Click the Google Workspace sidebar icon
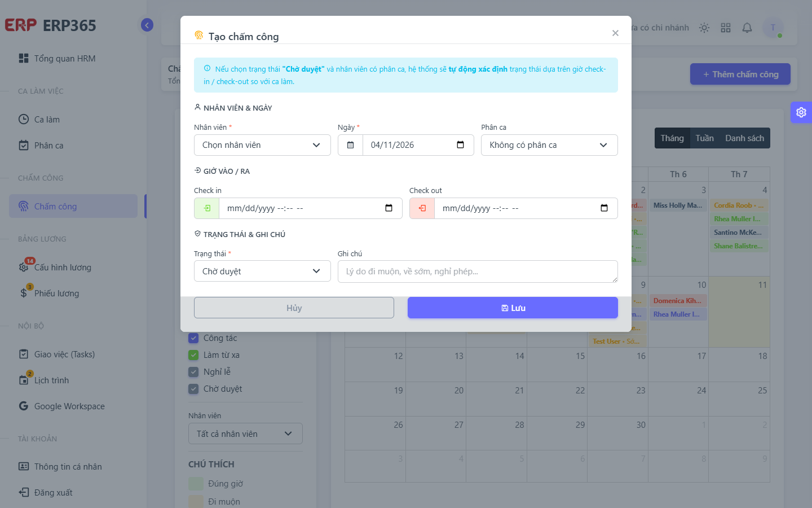Screen dimensions: 812x508 (24, 406)
